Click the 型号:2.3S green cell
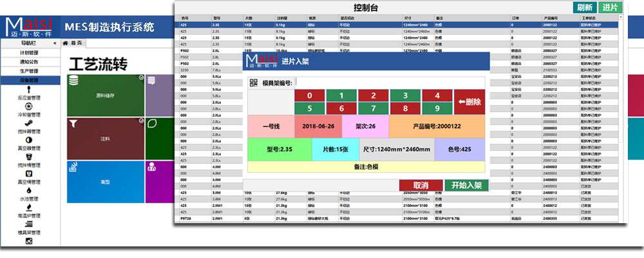This screenshot has width=644, height=258. [279, 150]
